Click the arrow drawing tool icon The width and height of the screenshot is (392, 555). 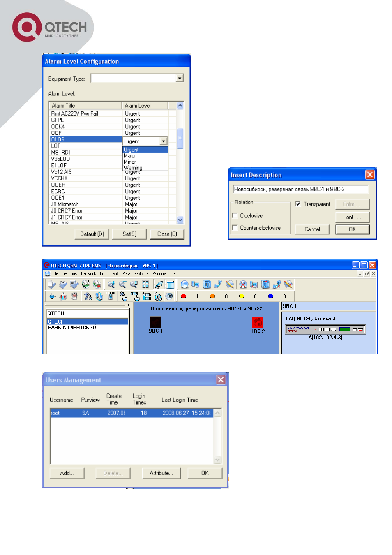[x=159, y=284]
